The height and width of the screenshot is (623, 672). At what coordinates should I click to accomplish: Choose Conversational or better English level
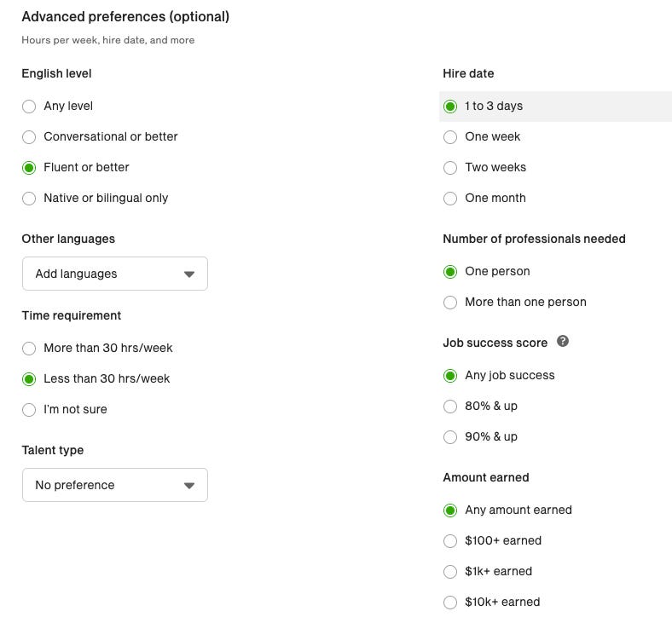pos(29,137)
